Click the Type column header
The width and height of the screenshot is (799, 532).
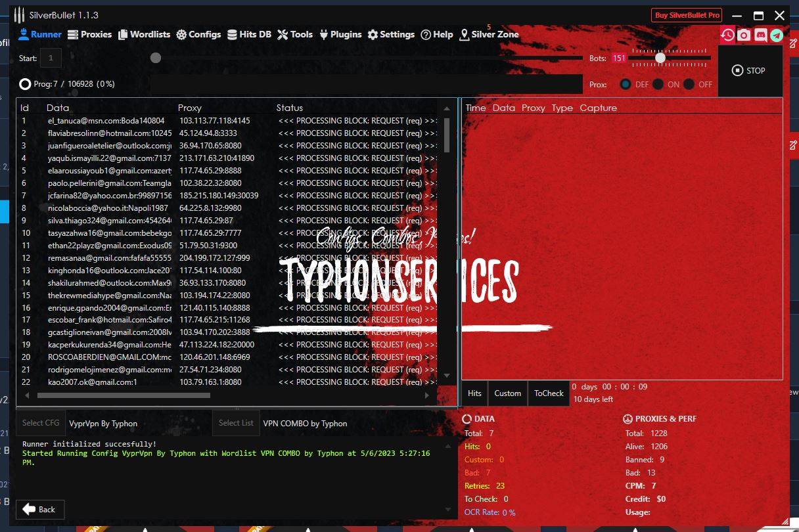562,108
